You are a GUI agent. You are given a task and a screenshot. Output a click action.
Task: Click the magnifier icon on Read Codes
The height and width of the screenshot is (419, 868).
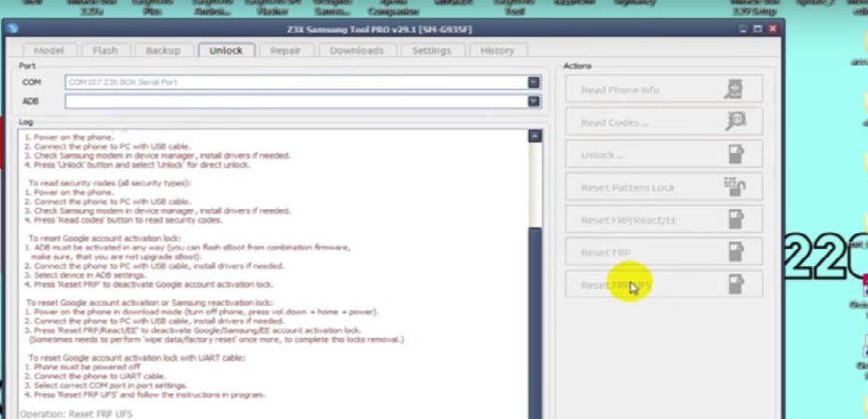click(735, 121)
